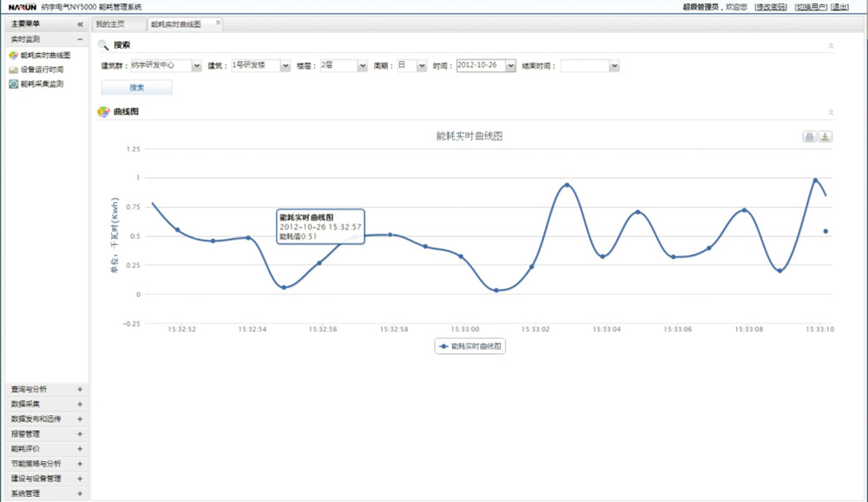868x502 pixels.
Task: Print the chart using the printer icon
Action: click(x=809, y=137)
